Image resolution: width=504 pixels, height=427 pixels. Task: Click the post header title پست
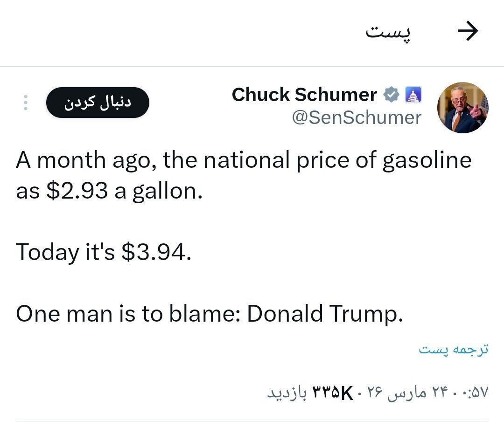[x=389, y=32]
